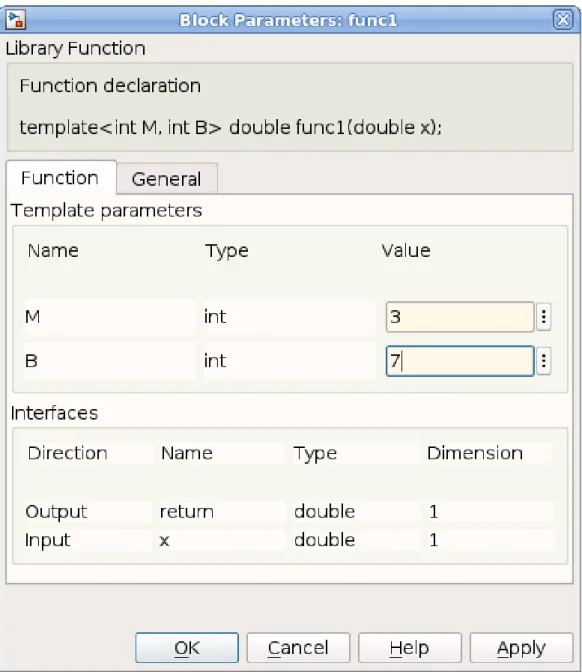Switch to the General tab

167,178
